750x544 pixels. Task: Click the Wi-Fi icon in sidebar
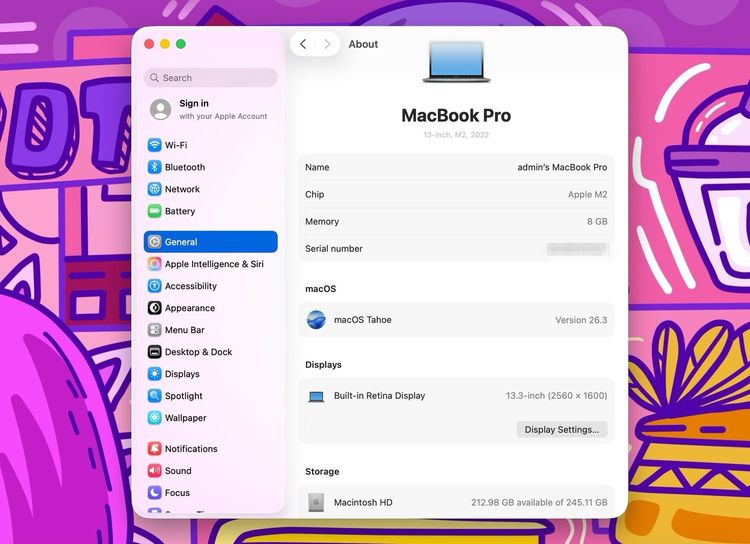click(154, 145)
